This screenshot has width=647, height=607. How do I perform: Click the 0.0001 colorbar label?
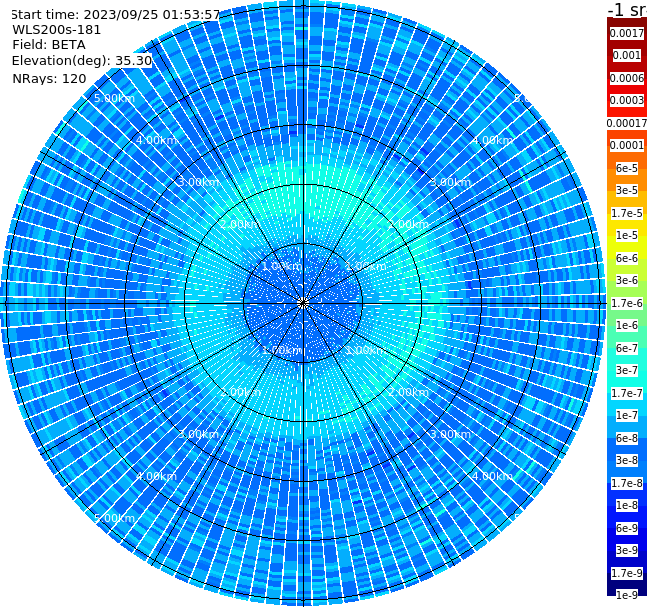(x=626, y=145)
